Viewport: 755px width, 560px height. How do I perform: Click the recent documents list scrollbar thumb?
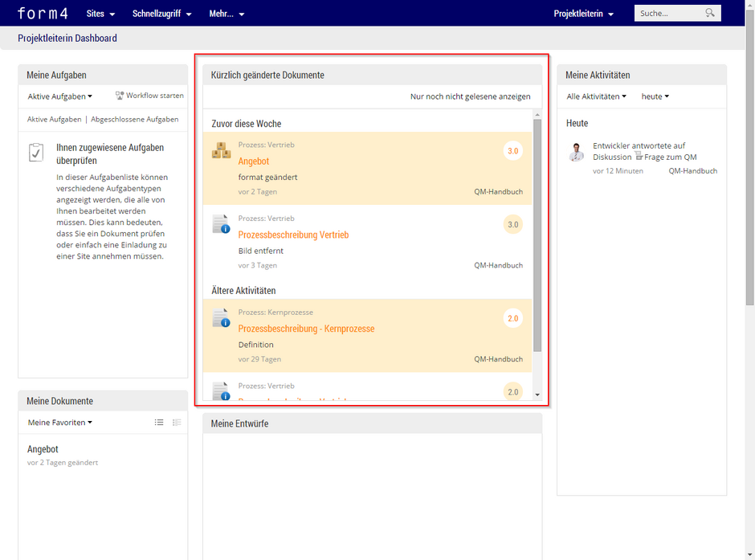(537, 233)
